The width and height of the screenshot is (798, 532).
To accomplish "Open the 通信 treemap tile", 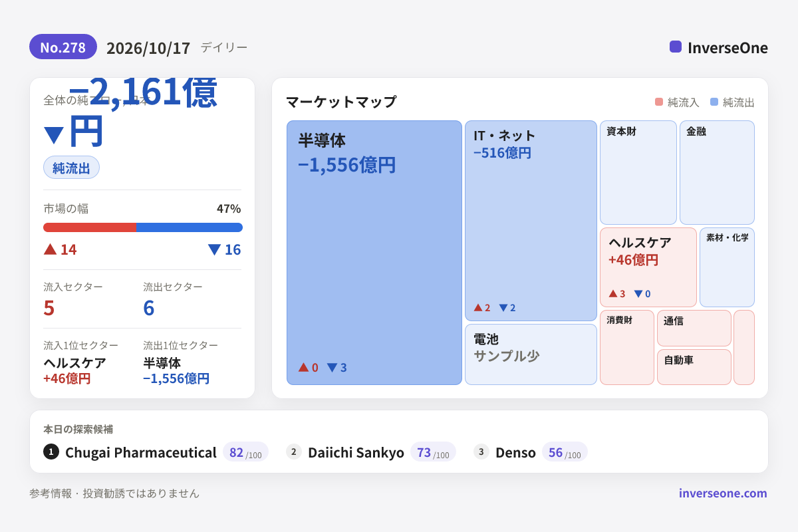I will [694, 328].
